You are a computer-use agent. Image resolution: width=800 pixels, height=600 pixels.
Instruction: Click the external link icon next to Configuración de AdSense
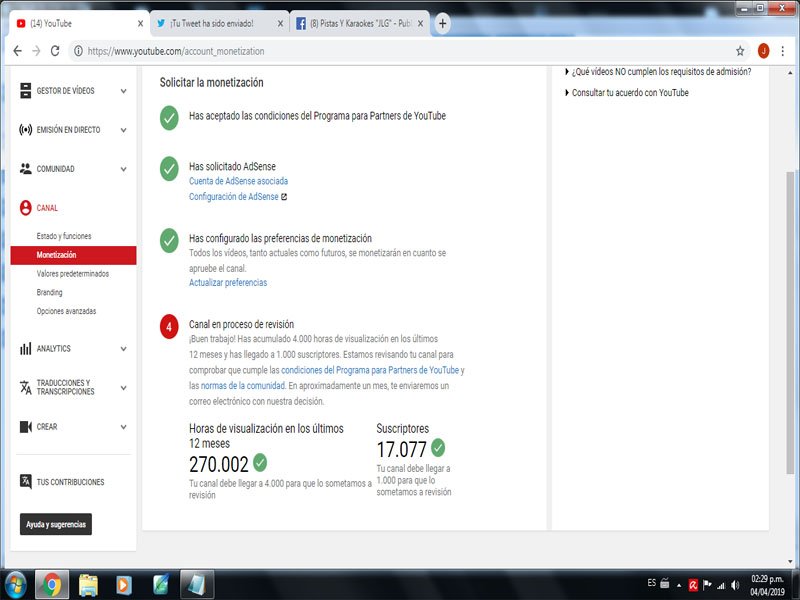[x=284, y=197]
